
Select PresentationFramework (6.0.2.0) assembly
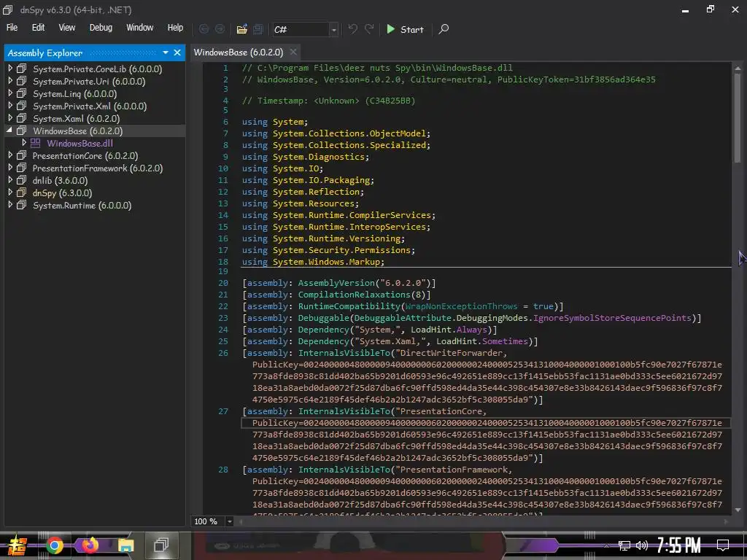coord(98,168)
